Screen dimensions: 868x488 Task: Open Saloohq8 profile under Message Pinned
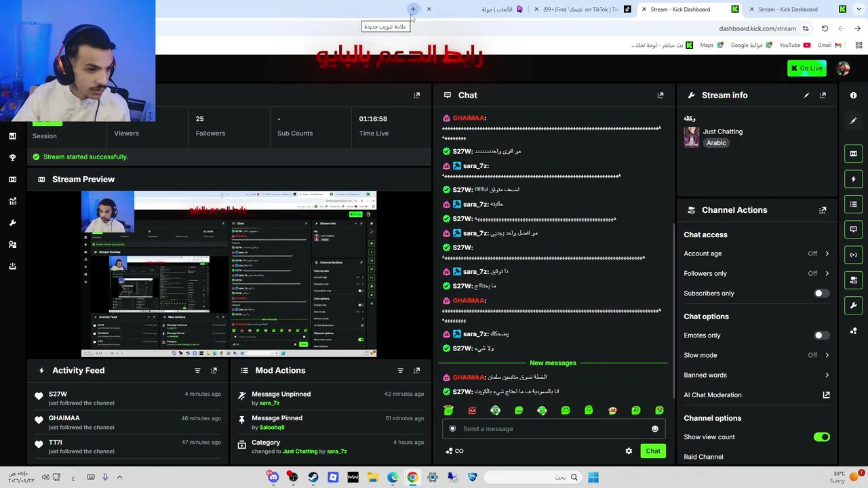272,427
